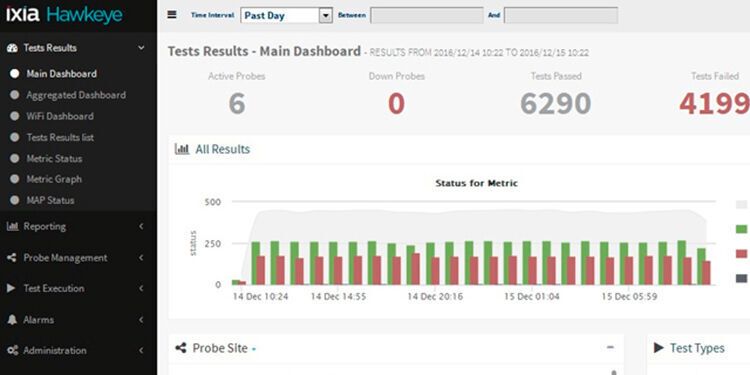Open Metric Status menu item
The image size is (750, 375).
tap(54, 158)
